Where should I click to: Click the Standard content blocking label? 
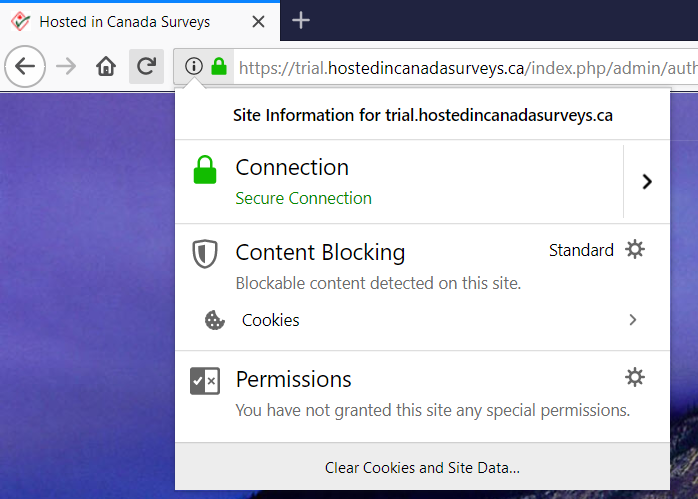pos(581,250)
